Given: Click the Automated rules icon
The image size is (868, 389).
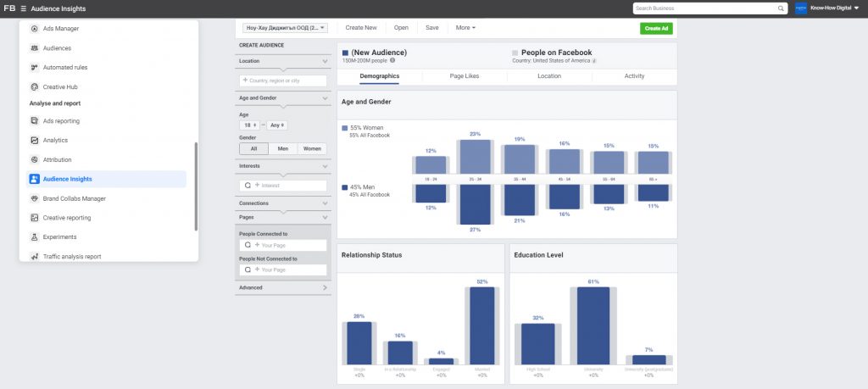Looking at the screenshot, I should coord(34,68).
